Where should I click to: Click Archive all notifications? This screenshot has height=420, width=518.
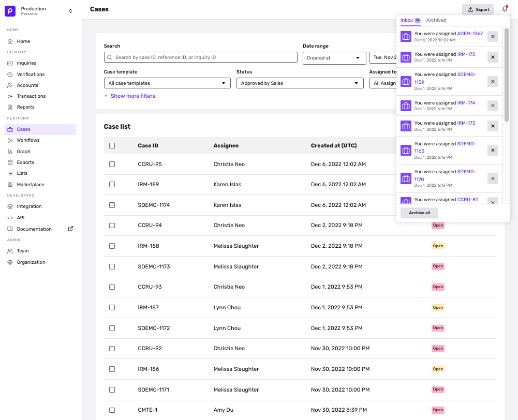419,213
